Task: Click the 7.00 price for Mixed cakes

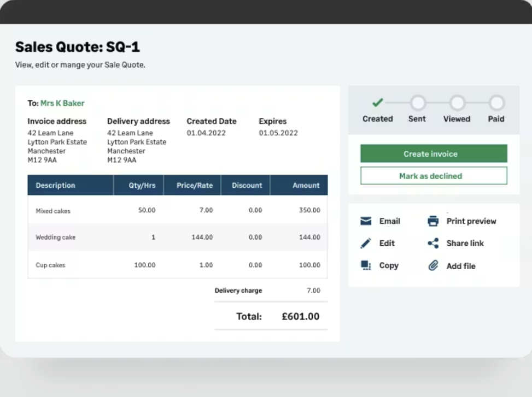Action: (206, 210)
